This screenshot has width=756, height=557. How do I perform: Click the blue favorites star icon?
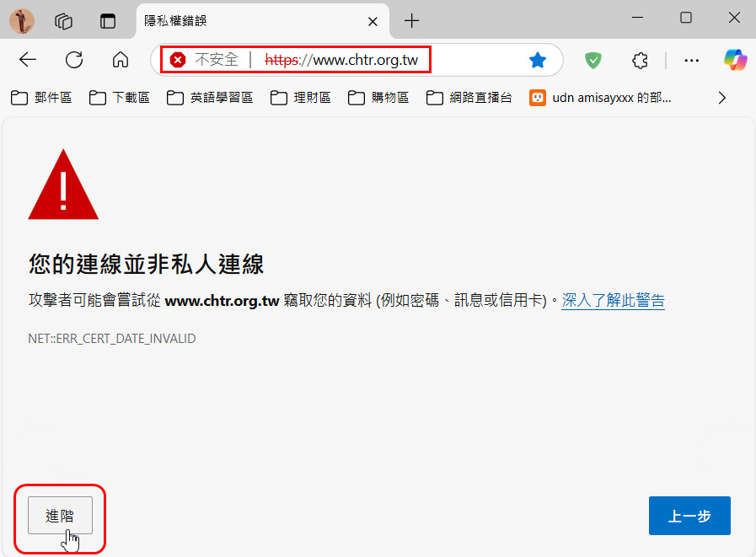pyautogui.click(x=537, y=60)
